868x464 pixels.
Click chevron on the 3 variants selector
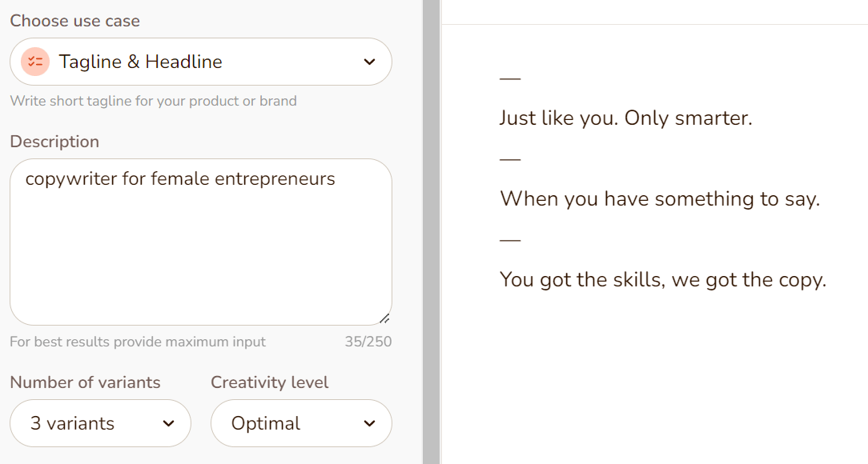[168, 424]
